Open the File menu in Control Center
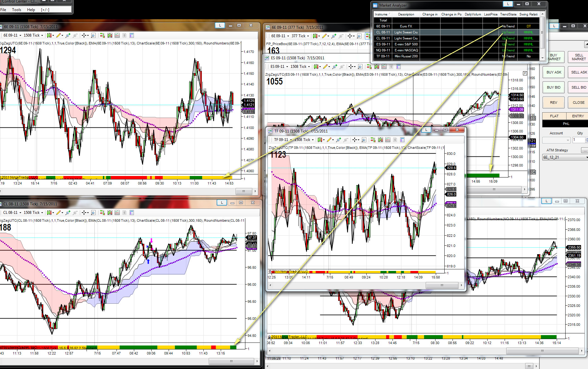This screenshot has height=369, width=588. pos(3,10)
